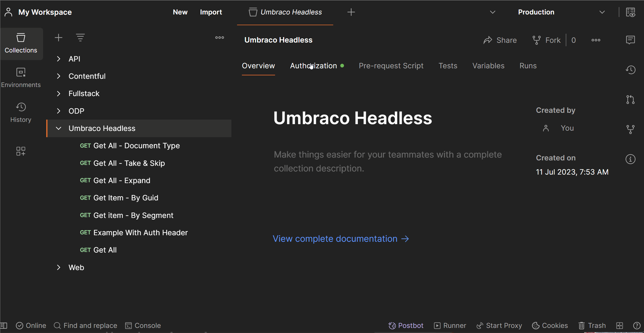The width and height of the screenshot is (644, 333).
Task: Expand the Contentful collection
Action: coord(58,76)
